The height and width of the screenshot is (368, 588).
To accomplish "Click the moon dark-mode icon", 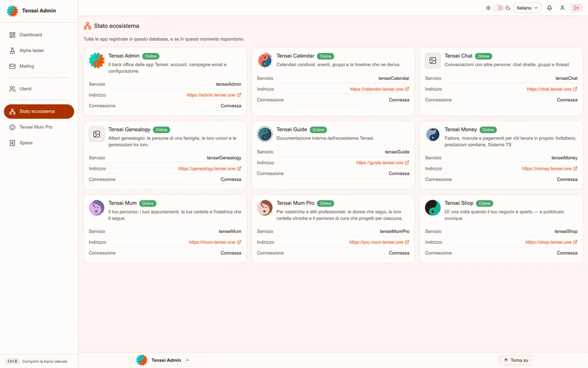I will (x=508, y=8).
